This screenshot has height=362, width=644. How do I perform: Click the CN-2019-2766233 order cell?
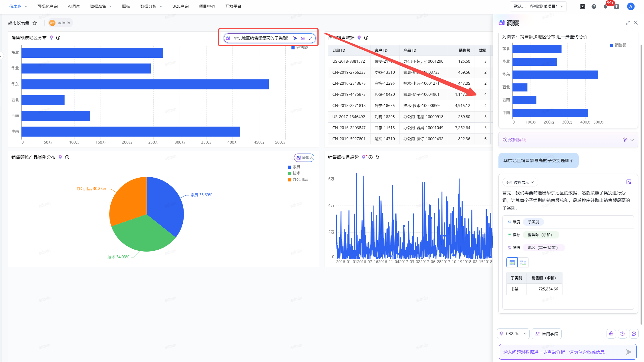[349, 72]
